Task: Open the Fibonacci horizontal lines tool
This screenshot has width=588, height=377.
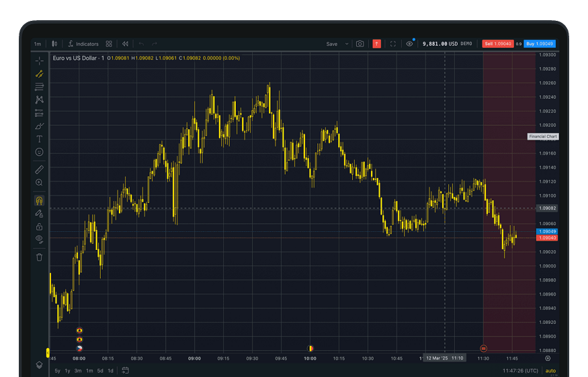Action: click(x=40, y=87)
